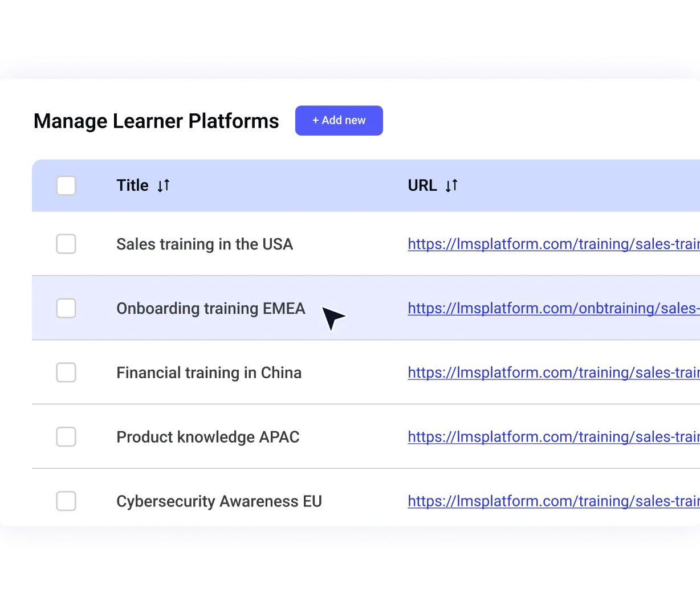Toggle the select-all checkbox in the header
Screen dimensions: 700x605
66,185
